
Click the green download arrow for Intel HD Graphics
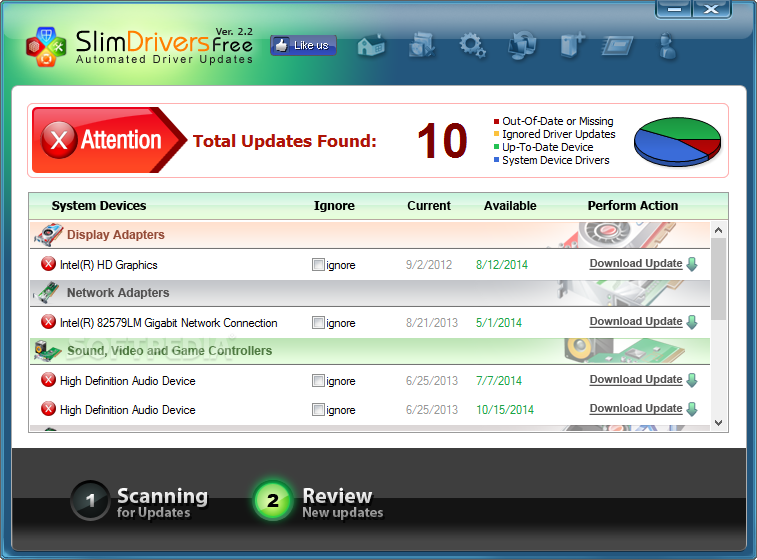[692, 264]
